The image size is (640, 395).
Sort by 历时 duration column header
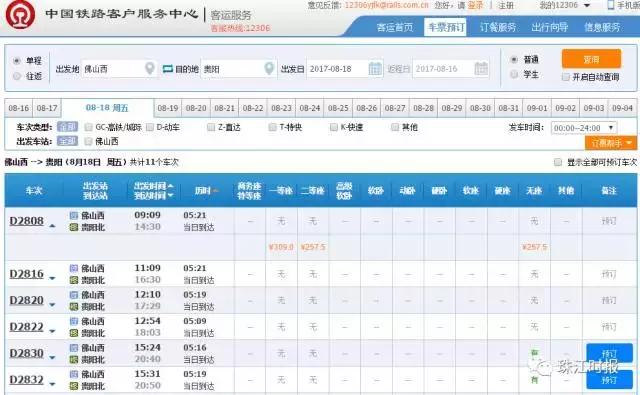[206, 191]
